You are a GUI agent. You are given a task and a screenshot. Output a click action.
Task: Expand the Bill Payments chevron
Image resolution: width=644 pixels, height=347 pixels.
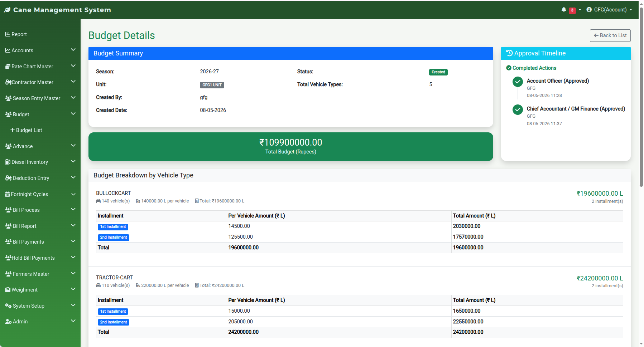(x=73, y=241)
